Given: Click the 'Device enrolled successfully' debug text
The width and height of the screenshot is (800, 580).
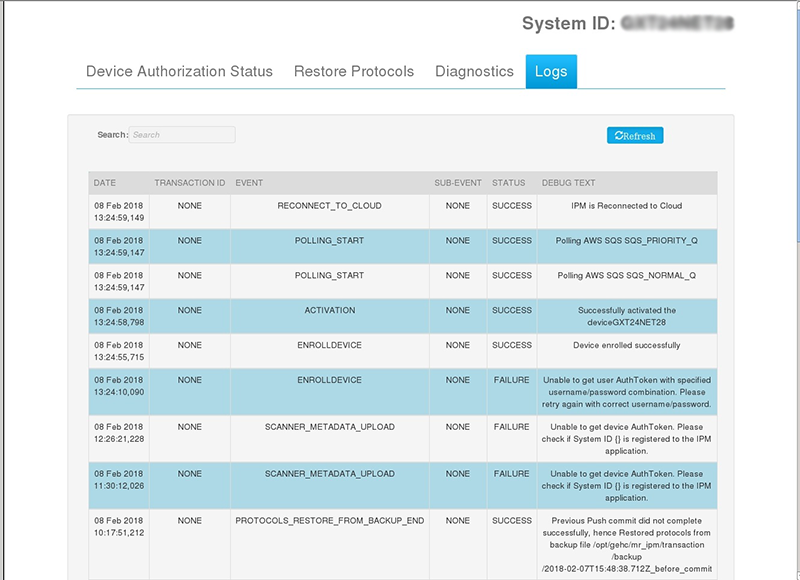Looking at the screenshot, I should point(626,346).
